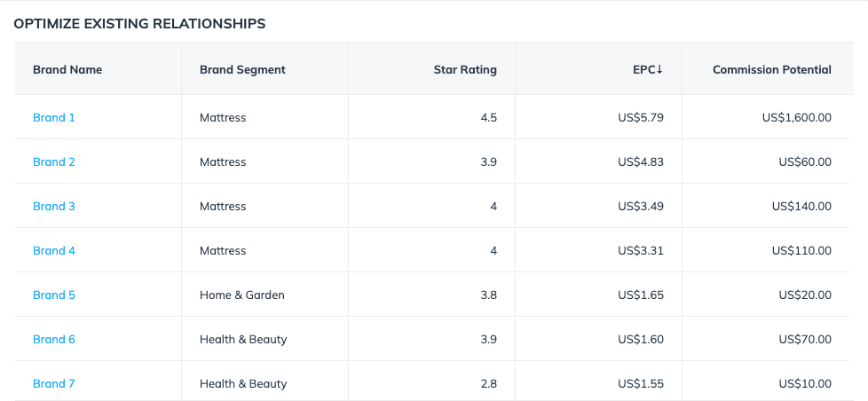
Task: Click the US$4.83 EPC value
Action: 641,161
